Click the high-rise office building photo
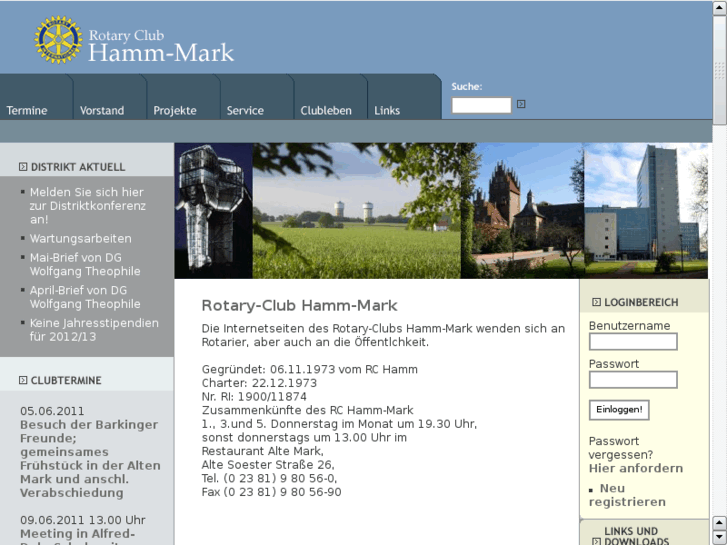 pos(646,211)
